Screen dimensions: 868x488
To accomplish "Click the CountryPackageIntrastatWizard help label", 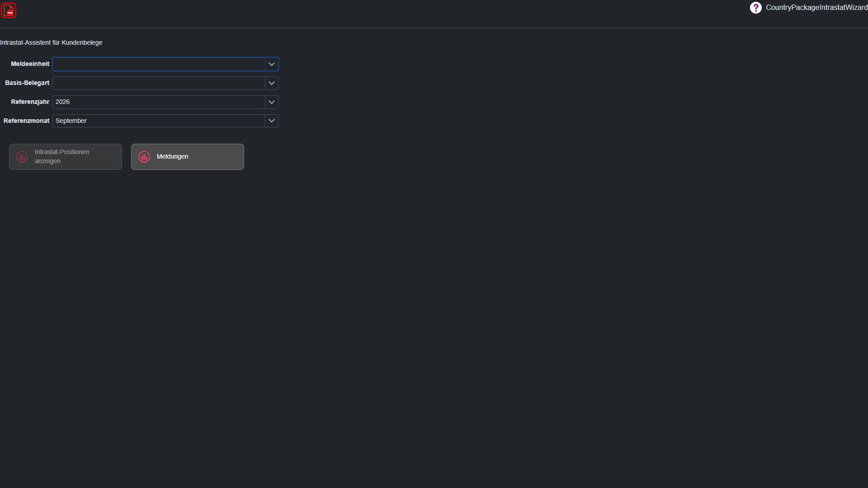I will click(816, 8).
